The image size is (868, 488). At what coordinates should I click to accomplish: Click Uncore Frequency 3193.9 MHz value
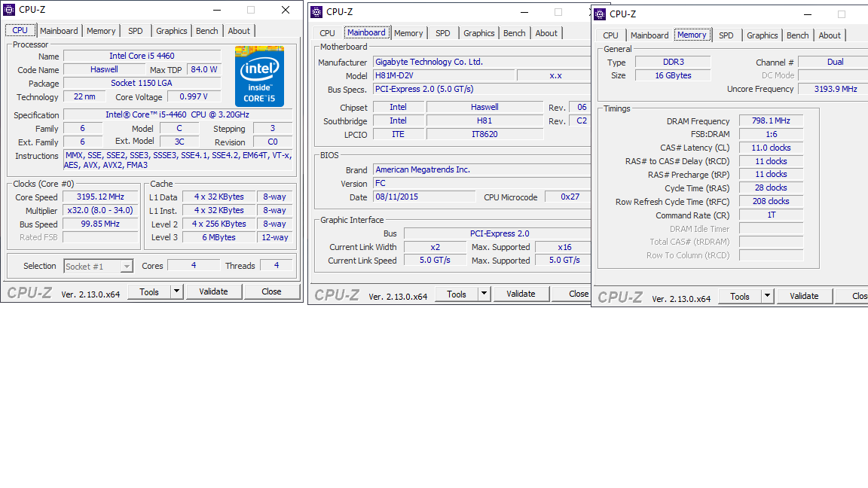click(833, 89)
